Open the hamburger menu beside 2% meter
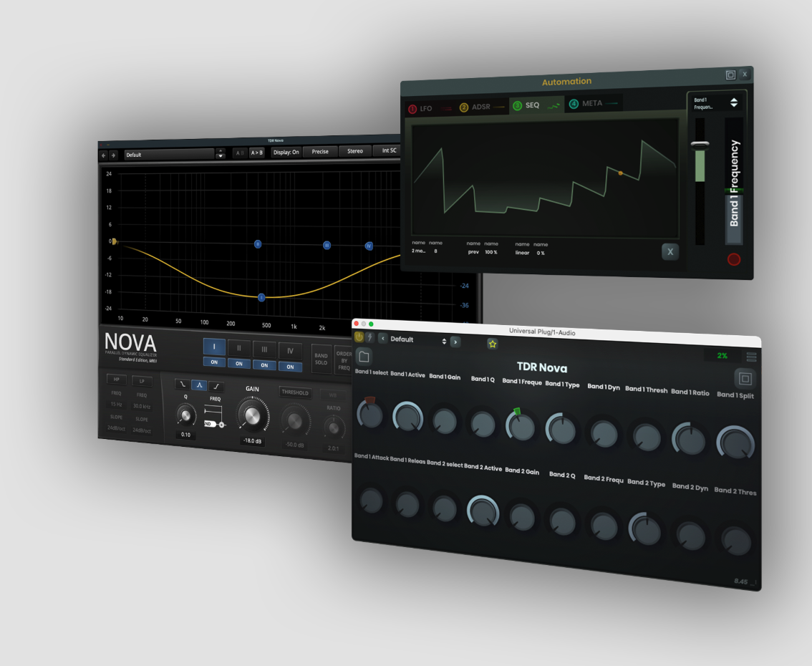812x666 pixels. click(751, 357)
